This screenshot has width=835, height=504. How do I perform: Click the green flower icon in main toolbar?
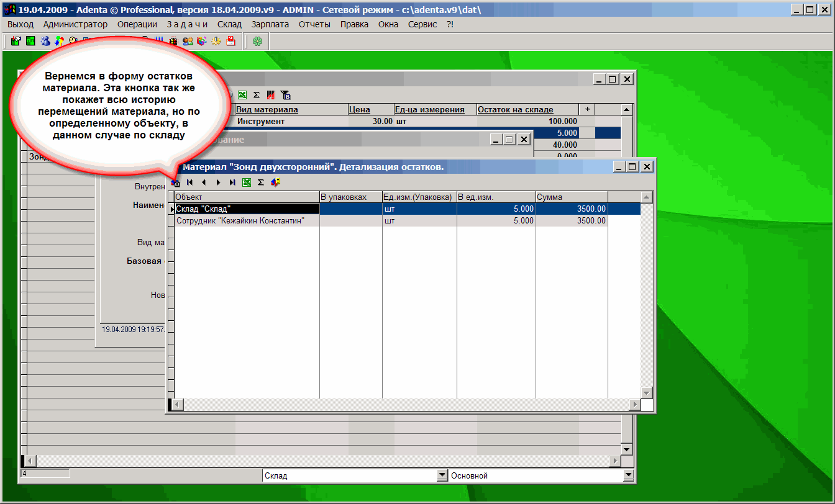tap(257, 41)
